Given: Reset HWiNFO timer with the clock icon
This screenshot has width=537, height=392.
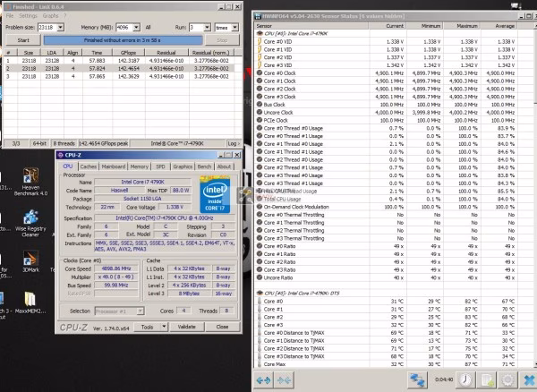Looking at the screenshot, I should (x=465, y=380).
